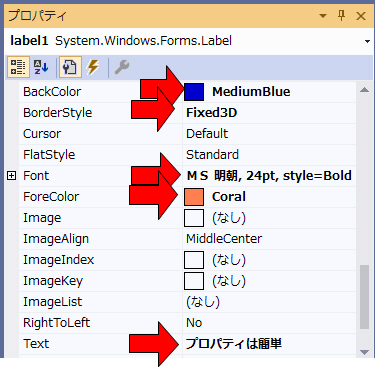Click the ImageList (なし) value
This screenshot has width=375, height=367.
pos(203,302)
